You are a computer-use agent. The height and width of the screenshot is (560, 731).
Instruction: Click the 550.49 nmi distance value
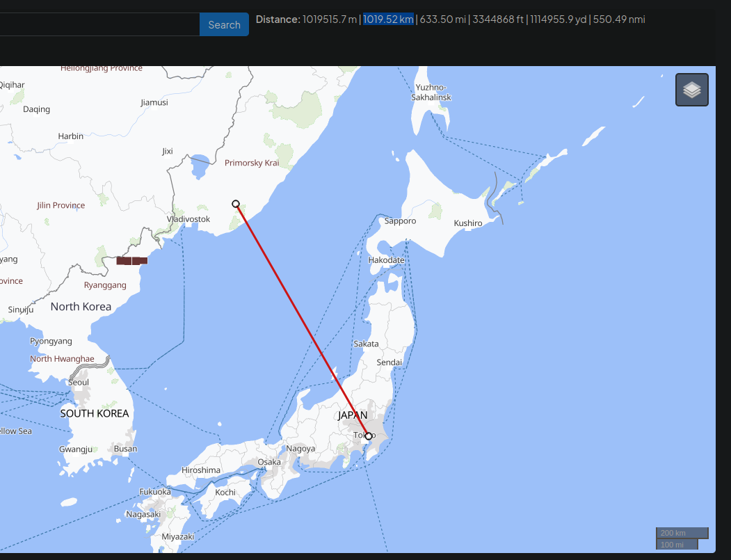pyautogui.click(x=619, y=19)
